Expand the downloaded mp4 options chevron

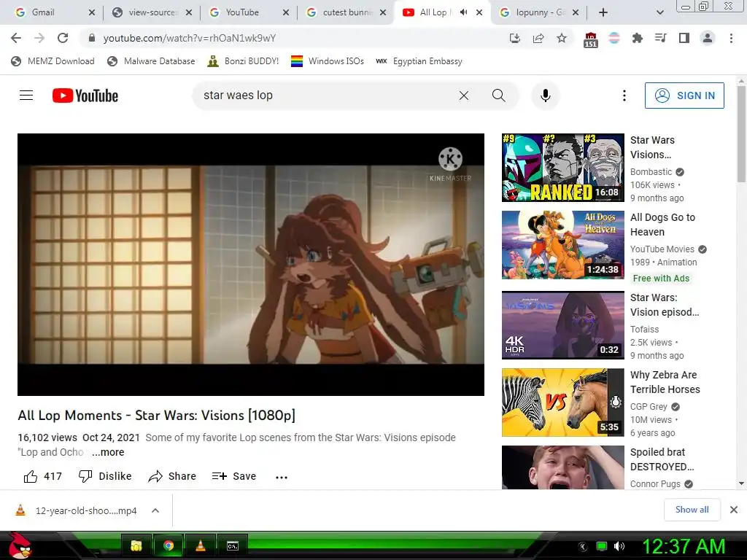coord(155,510)
